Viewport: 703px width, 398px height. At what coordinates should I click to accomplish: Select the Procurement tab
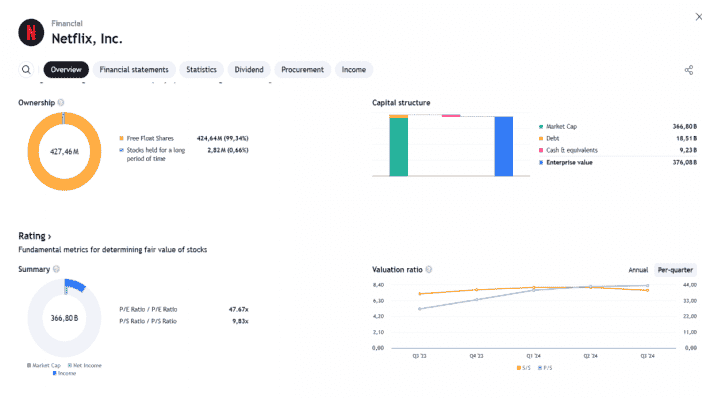point(302,69)
